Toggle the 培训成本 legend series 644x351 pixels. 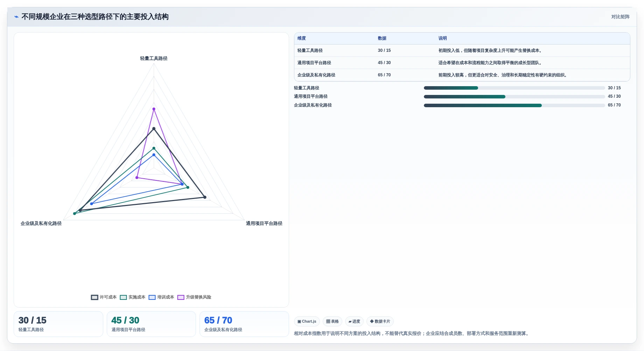pos(161,297)
